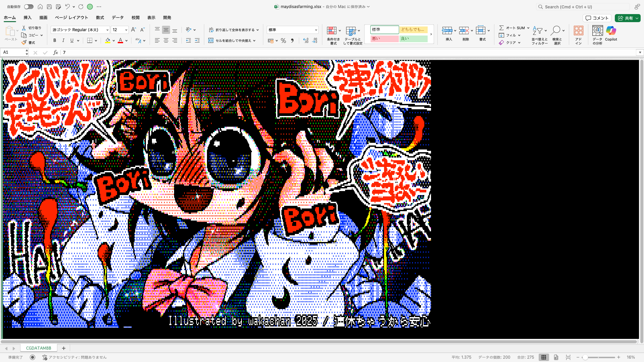Switch to Page Layout view

click(556, 357)
